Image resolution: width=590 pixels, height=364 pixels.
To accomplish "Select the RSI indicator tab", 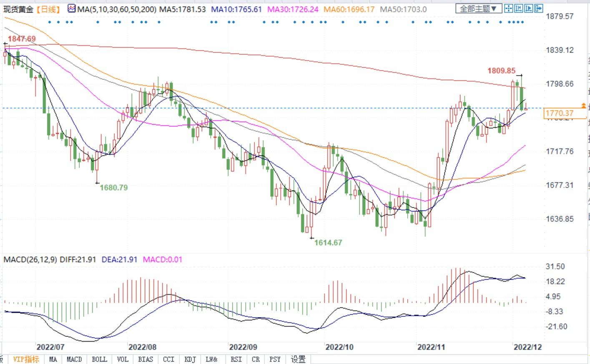I will tap(236, 359).
